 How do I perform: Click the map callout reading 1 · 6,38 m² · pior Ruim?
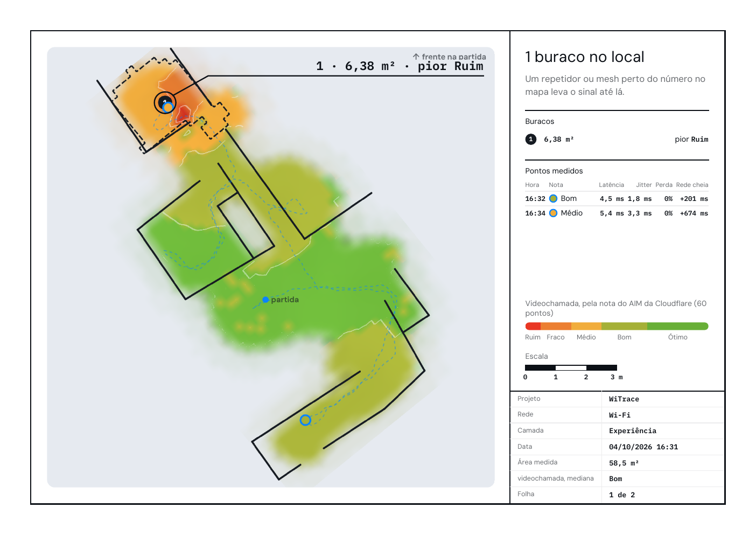400,66
